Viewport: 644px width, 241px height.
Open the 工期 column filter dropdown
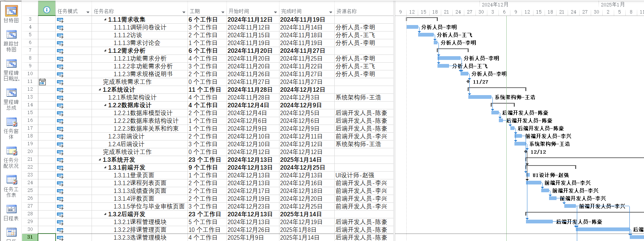tap(223, 12)
